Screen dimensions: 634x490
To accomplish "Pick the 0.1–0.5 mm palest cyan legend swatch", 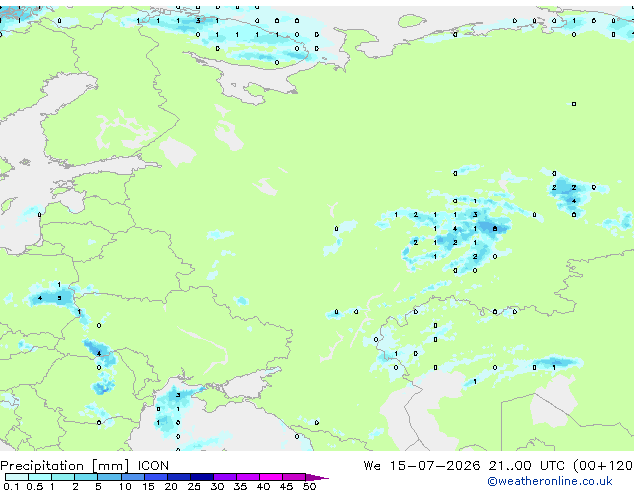I will (17, 477).
